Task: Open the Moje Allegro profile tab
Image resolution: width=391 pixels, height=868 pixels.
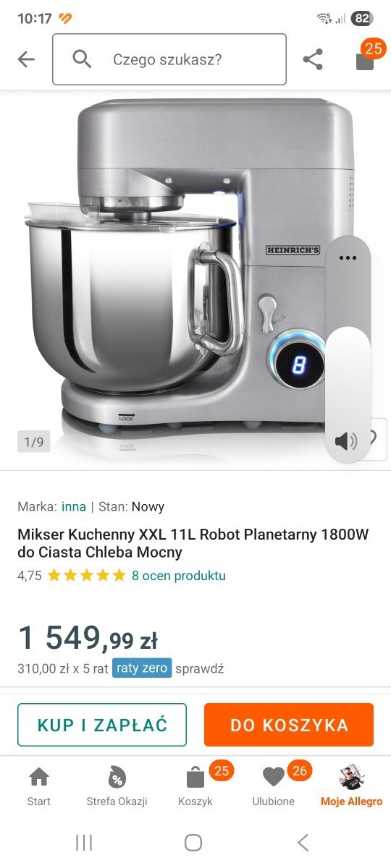Action: tap(352, 787)
